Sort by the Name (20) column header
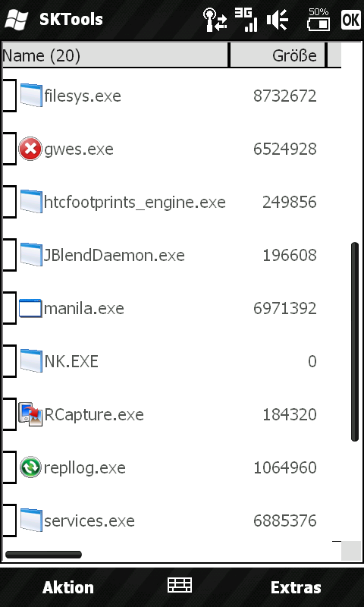 [x=115, y=55]
